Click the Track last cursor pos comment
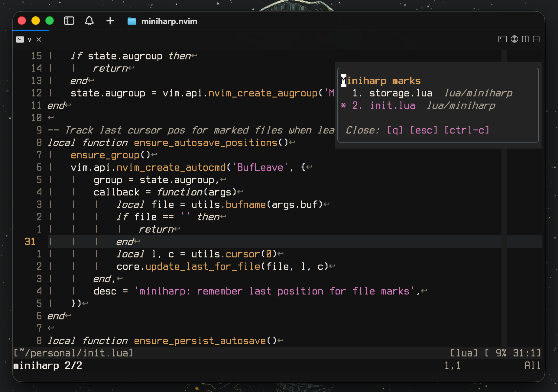Image resolution: width=558 pixels, height=392 pixels. tap(191, 130)
